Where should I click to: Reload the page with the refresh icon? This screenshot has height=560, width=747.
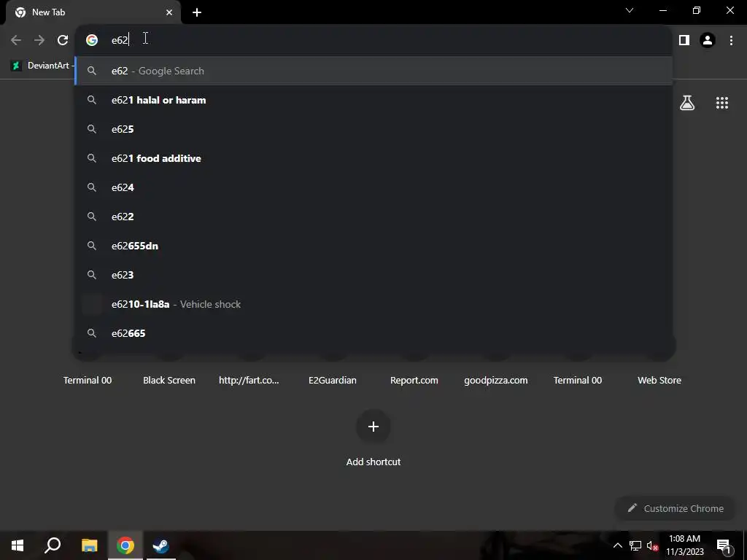63,40
